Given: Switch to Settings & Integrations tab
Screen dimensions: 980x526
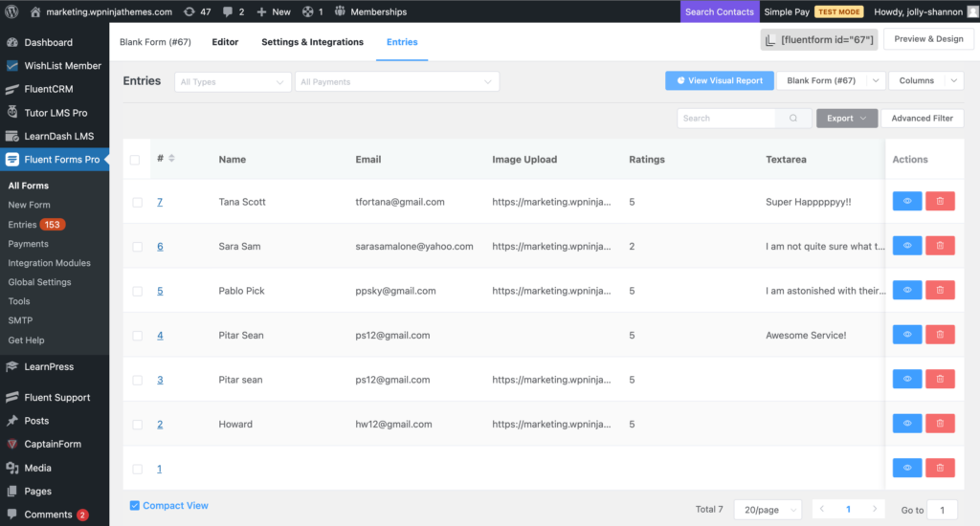Looking at the screenshot, I should (313, 42).
